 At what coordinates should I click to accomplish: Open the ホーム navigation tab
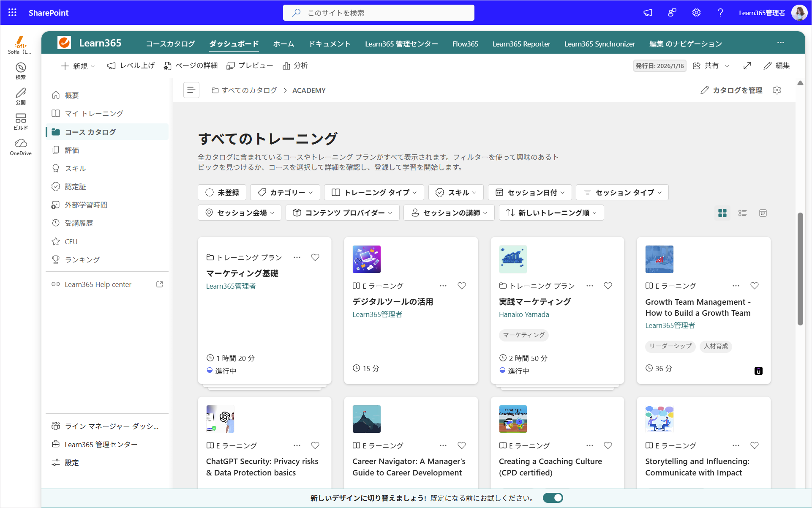pyautogui.click(x=283, y=44)
